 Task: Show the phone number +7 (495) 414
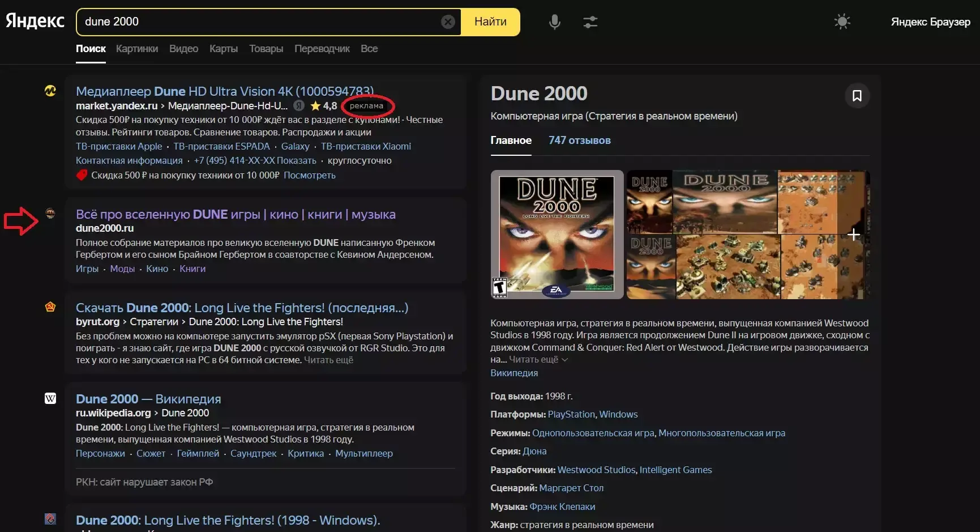255,160
